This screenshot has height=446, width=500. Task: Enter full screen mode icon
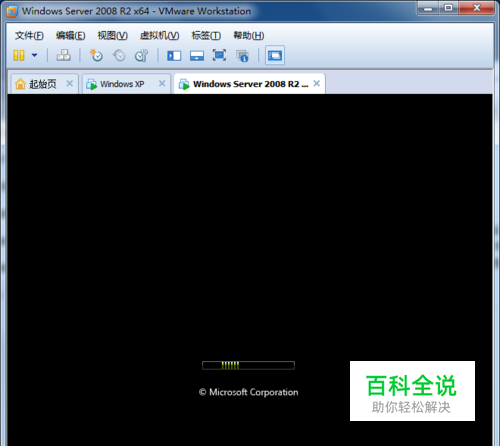point(219,55)
